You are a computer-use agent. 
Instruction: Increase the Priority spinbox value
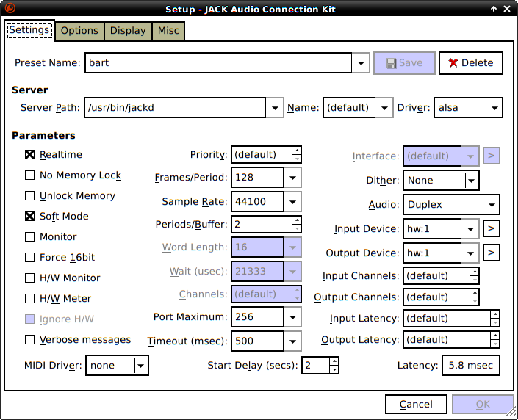(297, 151)
